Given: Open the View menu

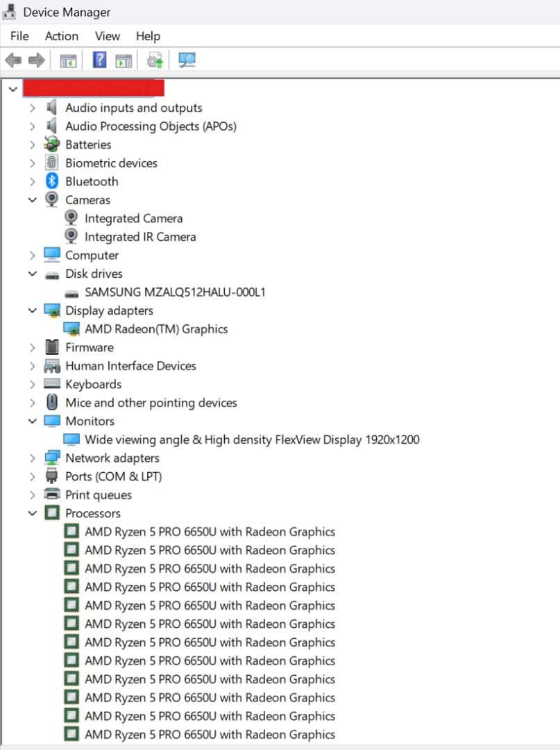Looking at the screenshot, I should pyautogui.click(x=108, y=36).
